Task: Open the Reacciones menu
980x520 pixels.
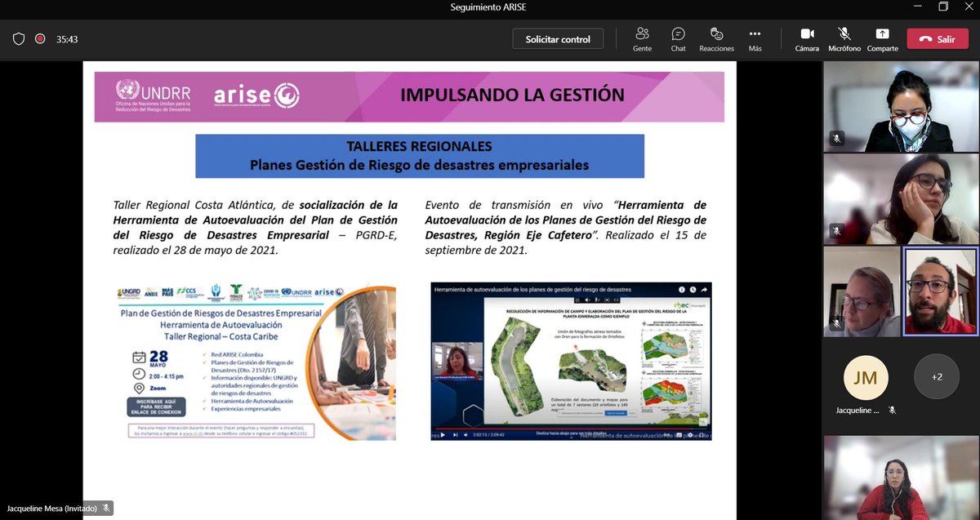Action: tap(716, 38)
